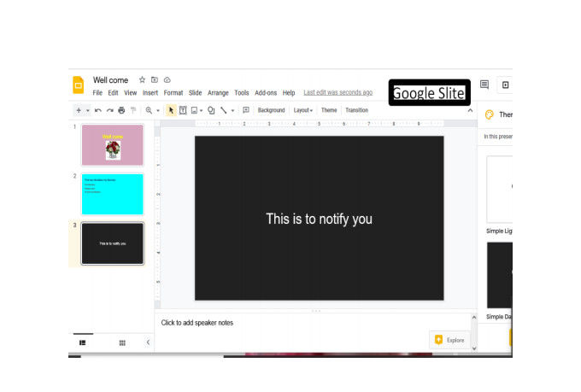Click the Theme toolbar button
Image resolution: width=581 pixels, height=392 pixels.
coord(329,110)
